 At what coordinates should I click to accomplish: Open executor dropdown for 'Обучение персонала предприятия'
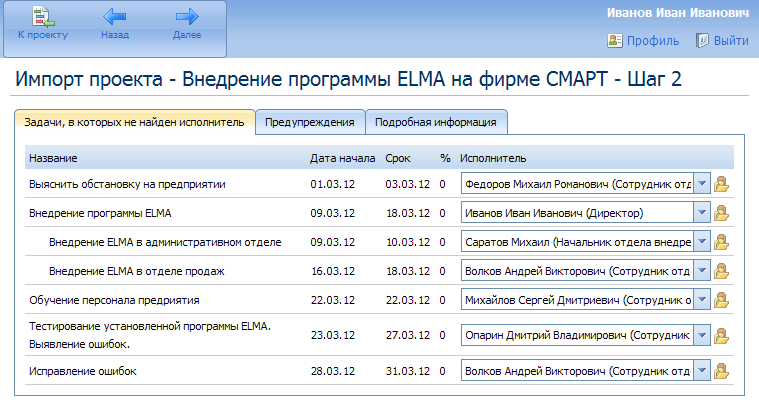coord(702,300)
